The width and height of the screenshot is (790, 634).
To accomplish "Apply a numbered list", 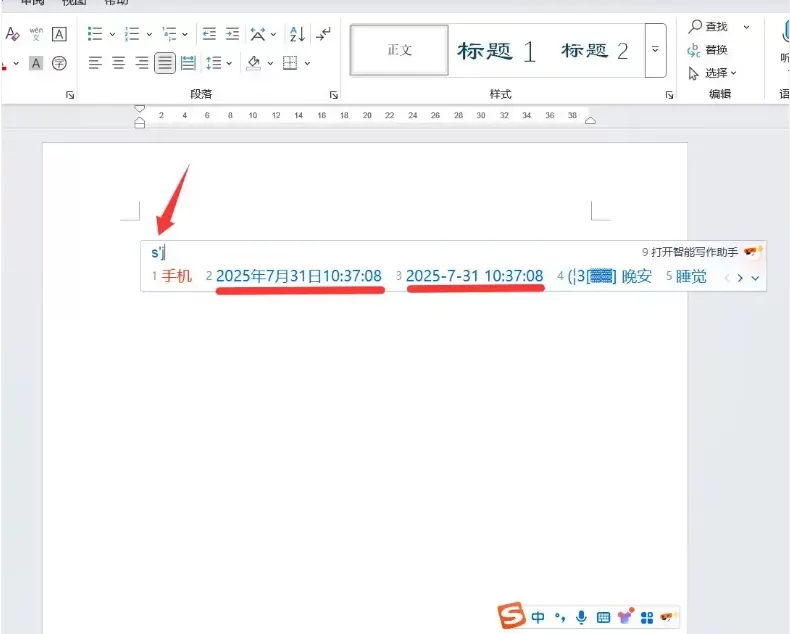I will click(x=132, y=34).
